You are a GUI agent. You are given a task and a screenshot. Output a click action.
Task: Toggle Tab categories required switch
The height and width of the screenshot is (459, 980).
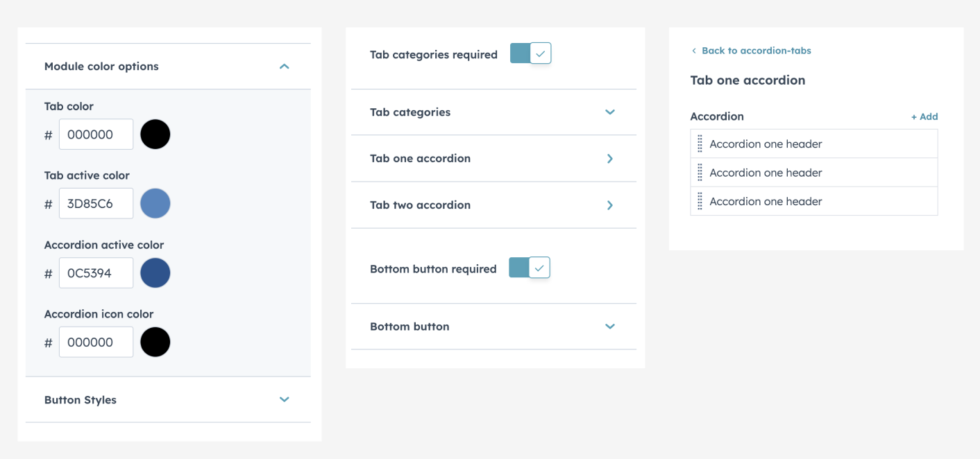[x=531, y=53]
